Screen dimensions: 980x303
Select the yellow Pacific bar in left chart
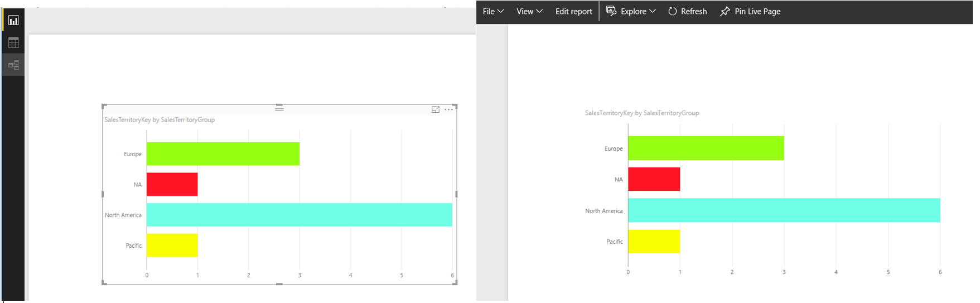click(x=172, y=245)
